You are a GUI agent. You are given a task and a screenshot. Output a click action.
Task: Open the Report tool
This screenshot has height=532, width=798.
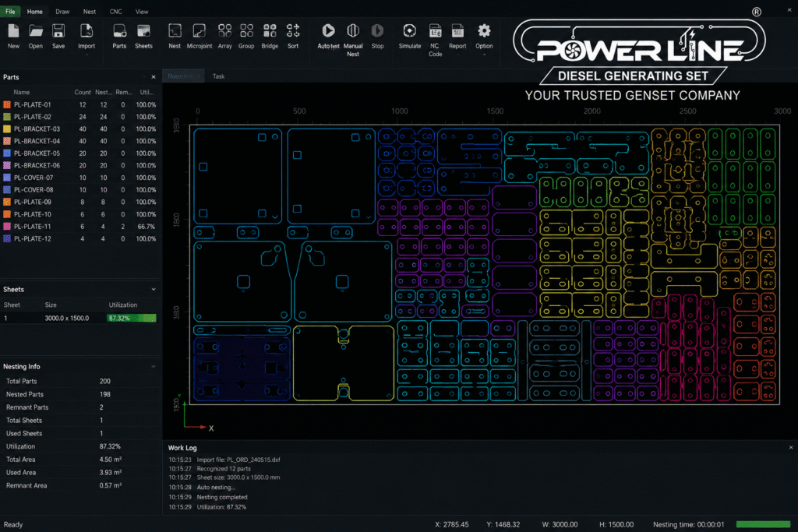457,31
